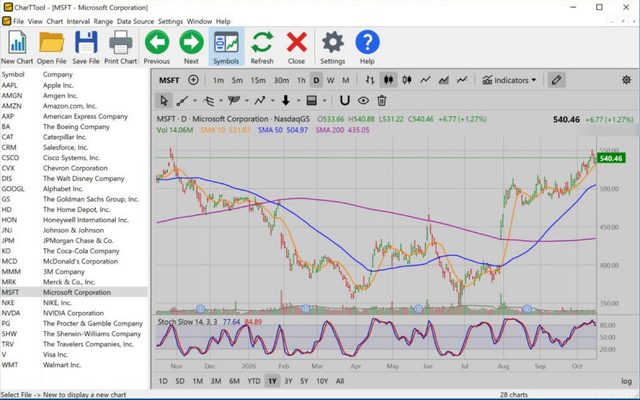Open the Chart menu

pyautogui.click(x=54, y=21)
